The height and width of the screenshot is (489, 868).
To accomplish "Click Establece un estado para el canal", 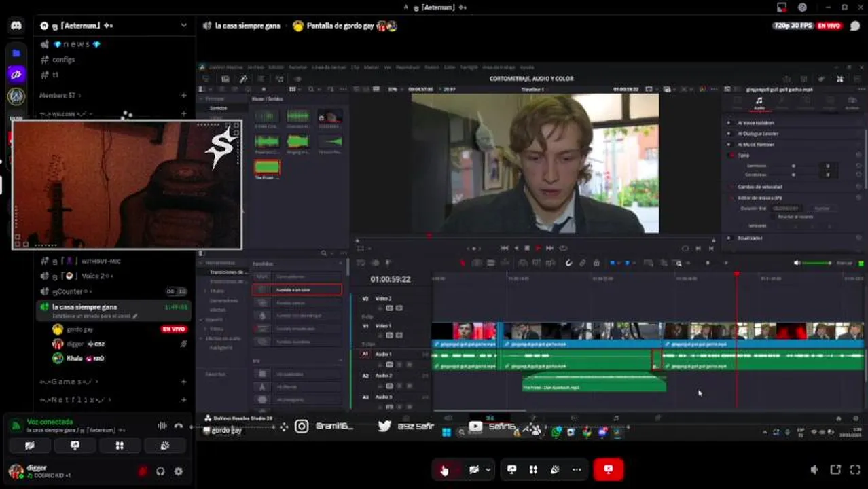I will (94, 316).
